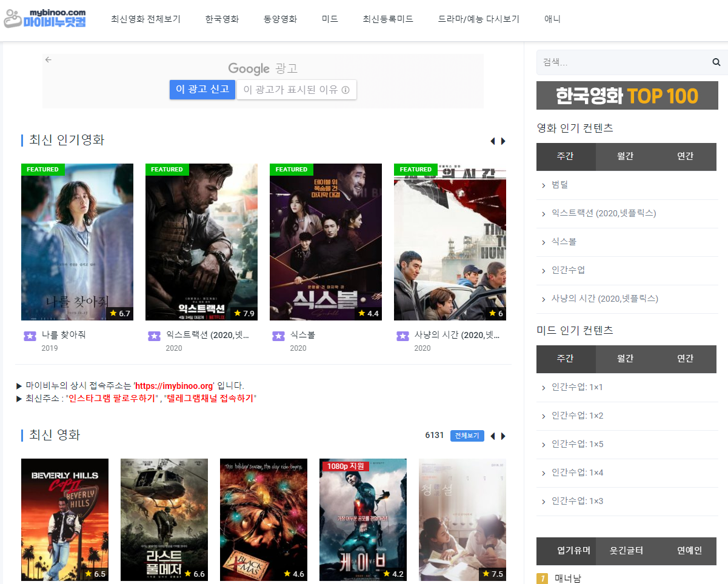This screenshot has width=728, height=584.
Task: Select 주간 tab in 미드 인기 컨텐츠
Action: pyautogui.click(x=566, y=359)
